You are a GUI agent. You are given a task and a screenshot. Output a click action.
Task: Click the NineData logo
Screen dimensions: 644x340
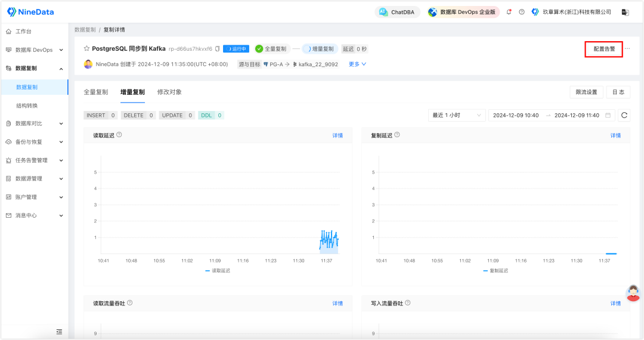(x=30, y=12)
